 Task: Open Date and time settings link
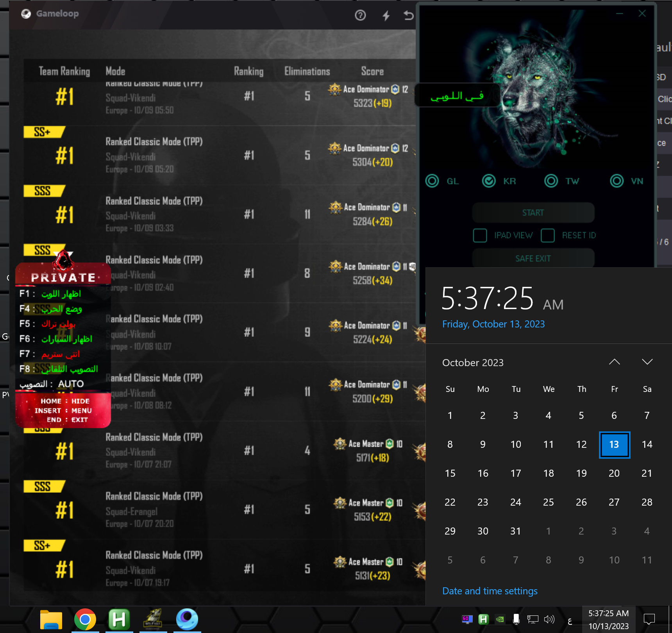[490, 591]
